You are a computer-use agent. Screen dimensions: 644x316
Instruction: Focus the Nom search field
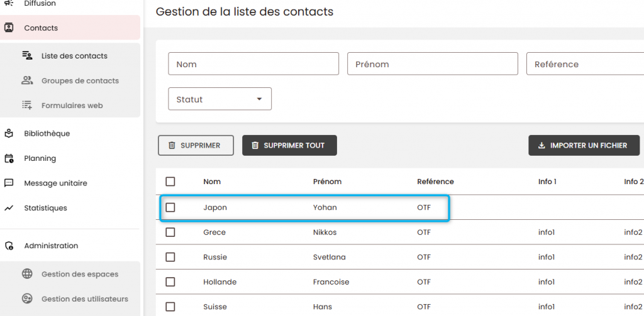point(253,63)
